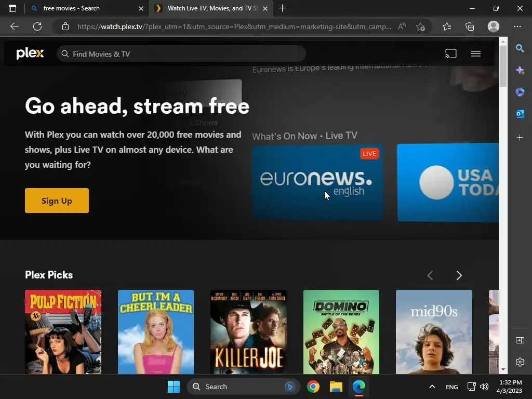This screenshot has height=399, width=532.
Task: Open the USA Today channel tile
Action: [x=447, y=182]
